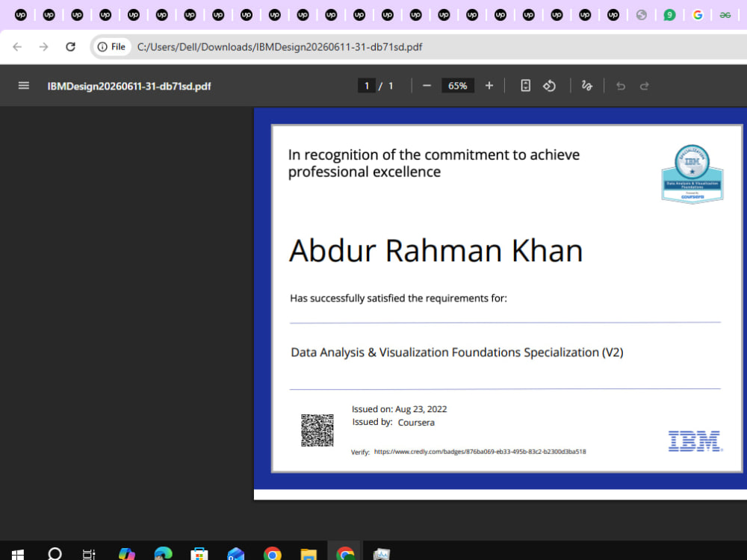The height and width of the screenshot is (560, 747).
Task: View site info via File chip
Action: click(111, 46)
